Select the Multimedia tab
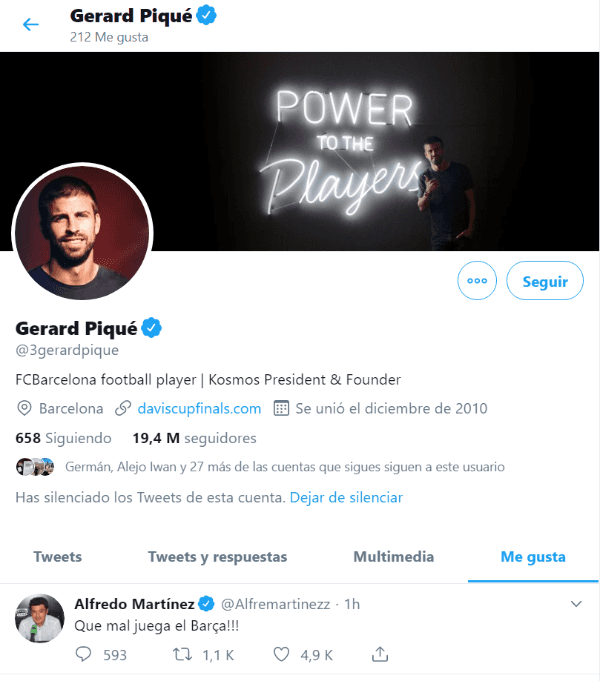The image size is (600, 681). (393, 557)
